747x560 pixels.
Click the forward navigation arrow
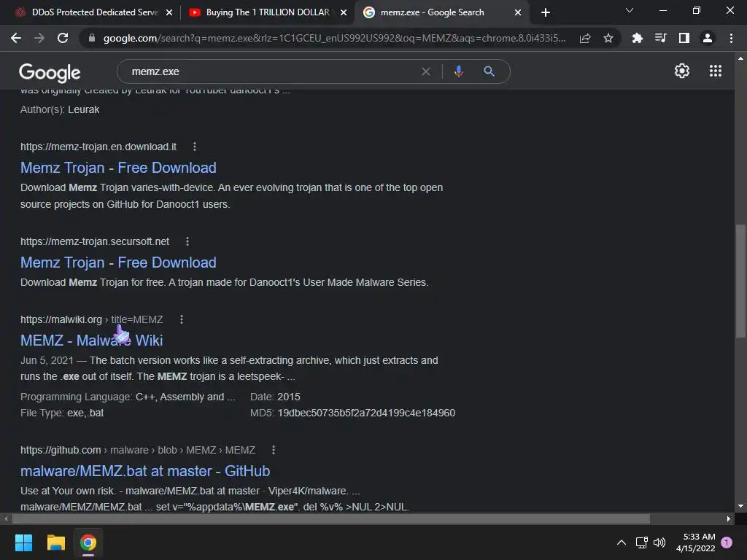39,38
